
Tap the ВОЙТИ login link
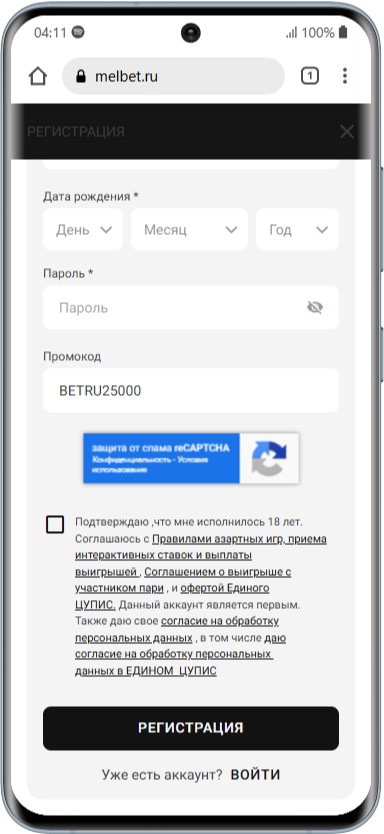(x=255, y=774)
